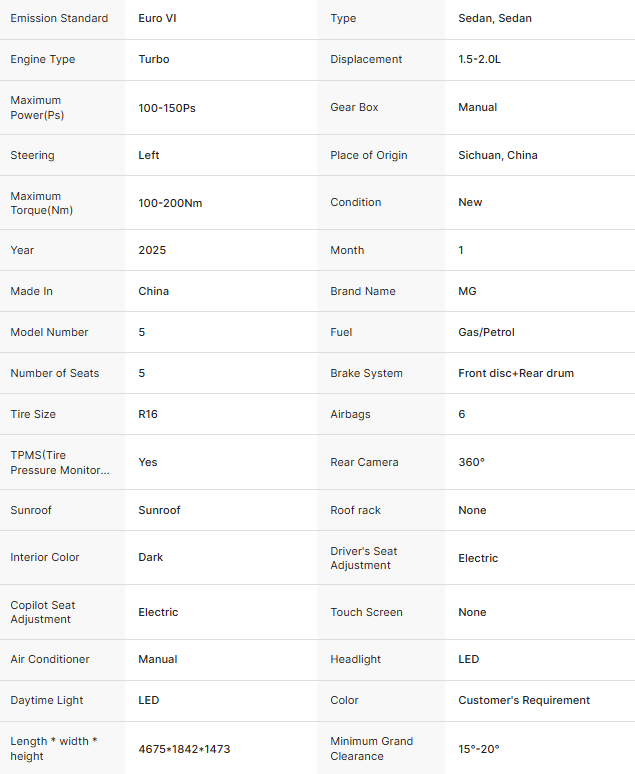Click the Engine Type label cell
The width and height of the screenshot is (635, 774).
click(43, 59)
